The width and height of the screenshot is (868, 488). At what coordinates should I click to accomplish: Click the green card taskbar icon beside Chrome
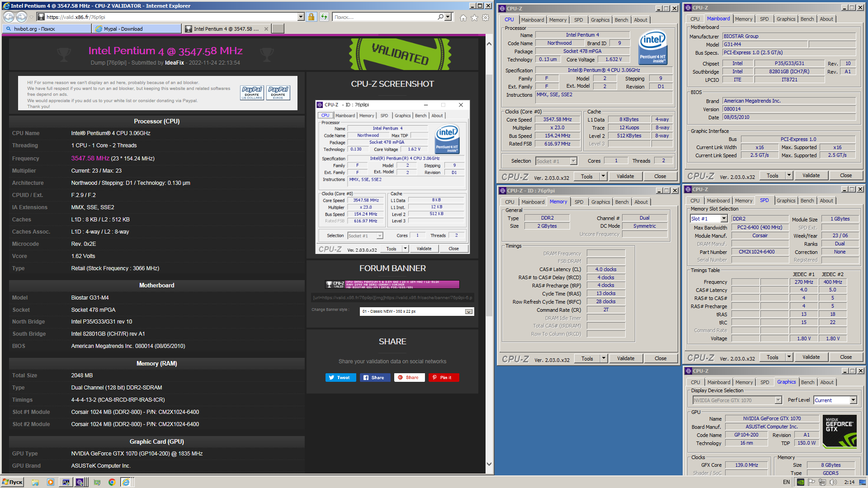pos(97,482)
